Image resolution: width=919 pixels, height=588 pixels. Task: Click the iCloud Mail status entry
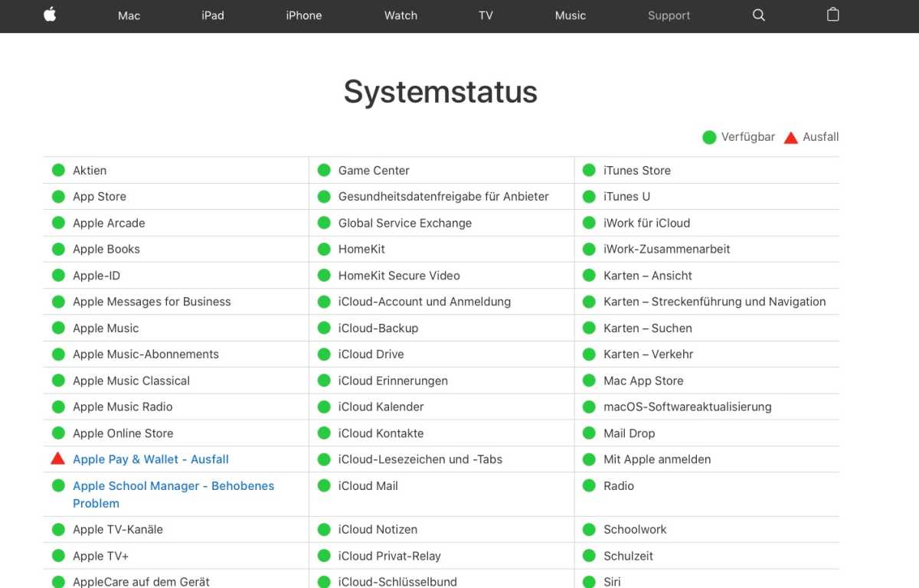[x=368, y=485]
